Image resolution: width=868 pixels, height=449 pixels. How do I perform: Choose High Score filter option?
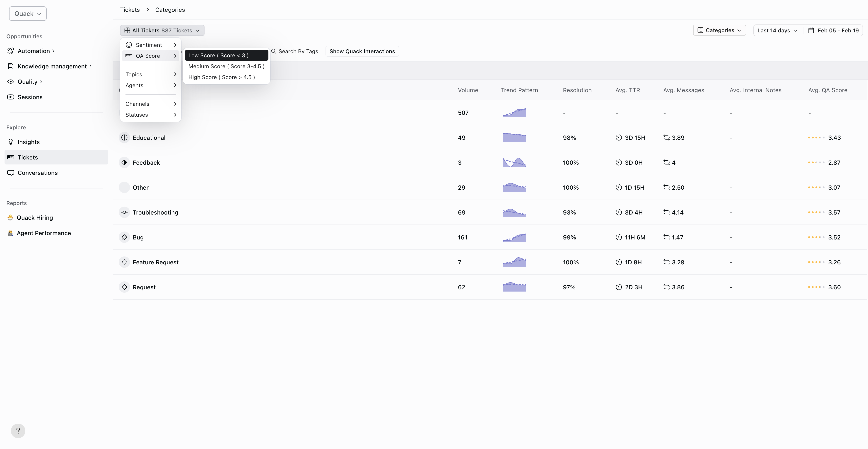221,77
